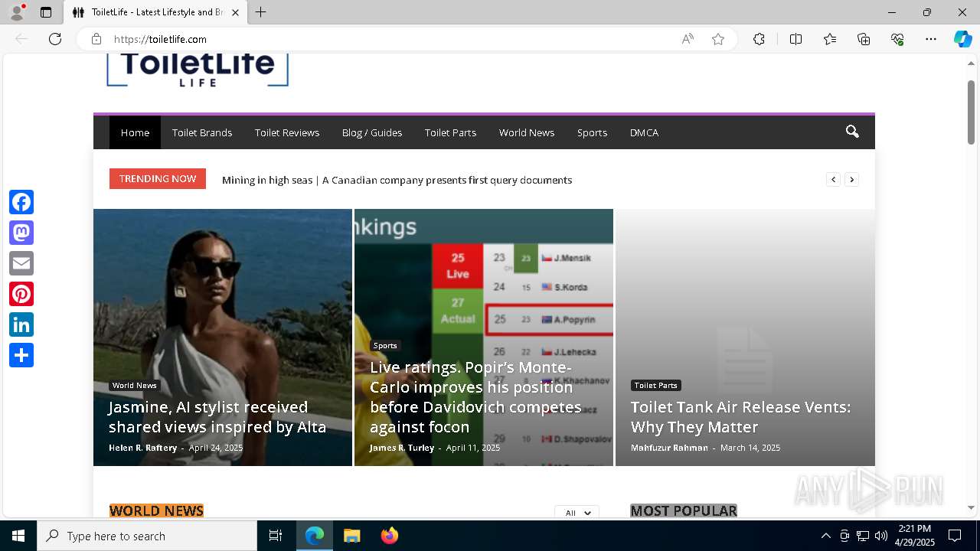
Task: Open Toilet Brands menu
Action: pos(202,132)
